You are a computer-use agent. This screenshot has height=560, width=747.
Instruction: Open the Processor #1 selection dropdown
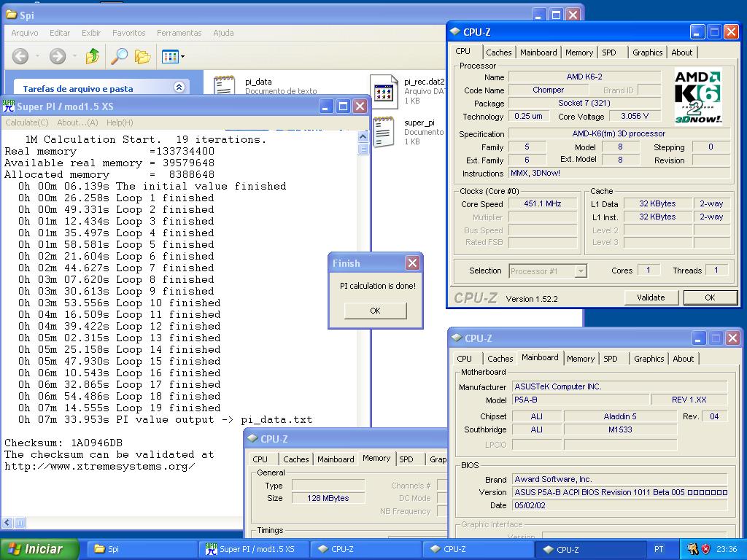pos(580,271)
